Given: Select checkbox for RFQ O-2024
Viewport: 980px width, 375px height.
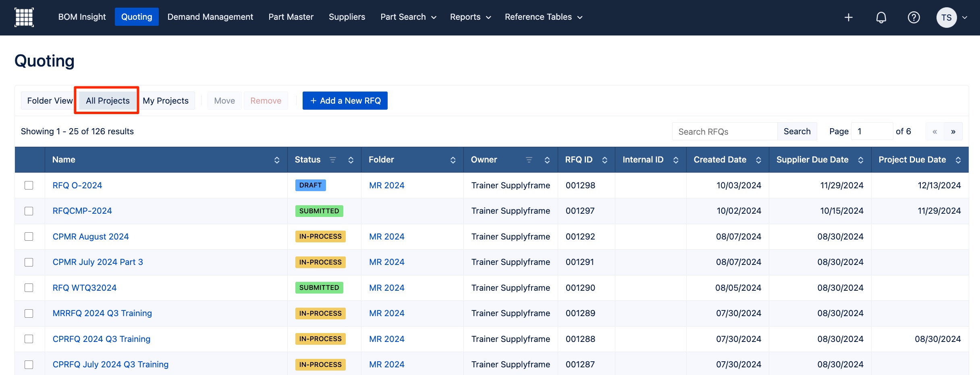Looking at the screenshot, I should pyautogui.click(x=29, y=185).
